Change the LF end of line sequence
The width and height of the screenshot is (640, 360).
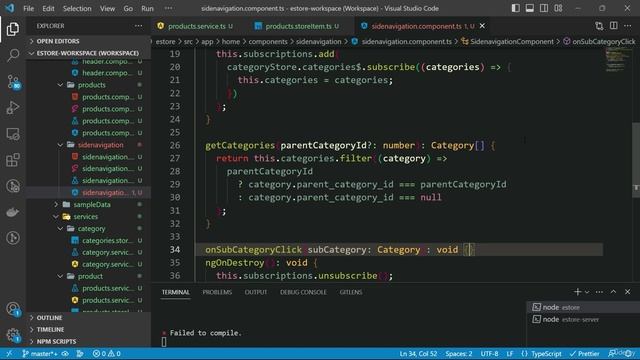pos(510,353)
